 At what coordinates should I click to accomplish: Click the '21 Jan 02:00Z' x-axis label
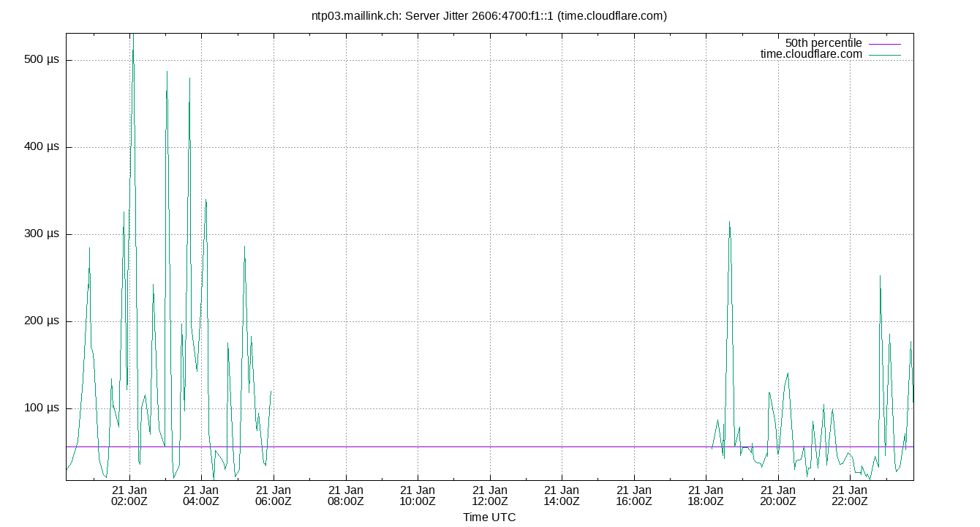[x=129, y=496]
